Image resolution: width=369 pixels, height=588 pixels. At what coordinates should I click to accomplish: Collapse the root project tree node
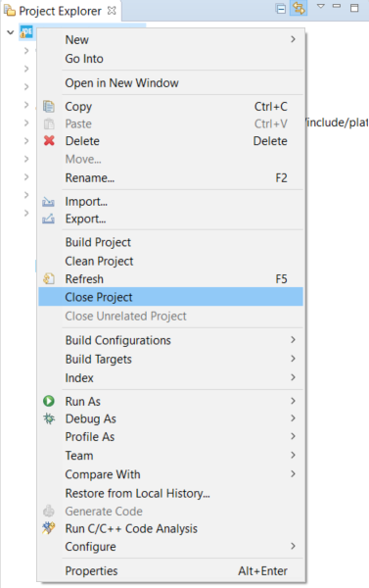click(x=11, y=32)
